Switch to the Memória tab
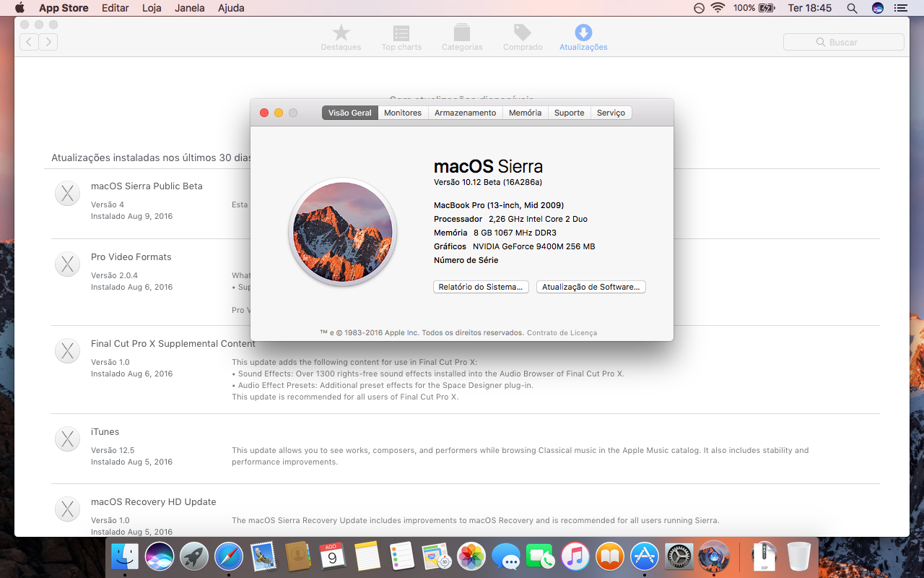The height and width of the screenshot is (578, 924). point(525,113)
